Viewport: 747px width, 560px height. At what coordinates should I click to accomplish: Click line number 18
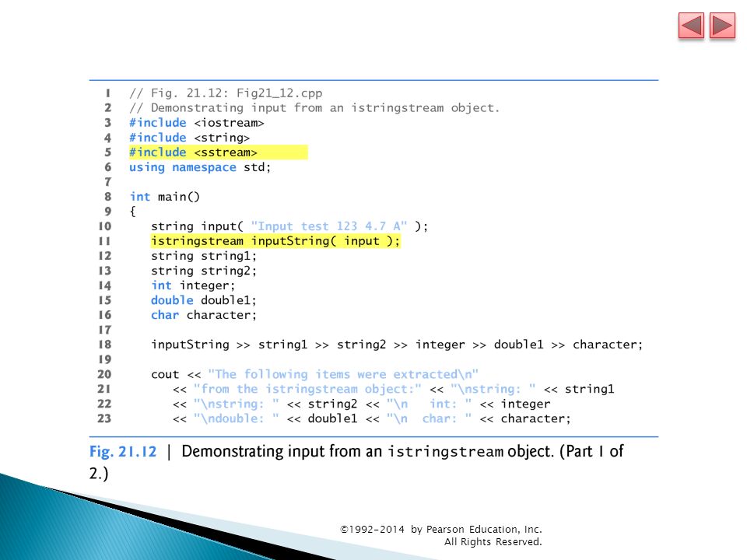click(104, 345)
